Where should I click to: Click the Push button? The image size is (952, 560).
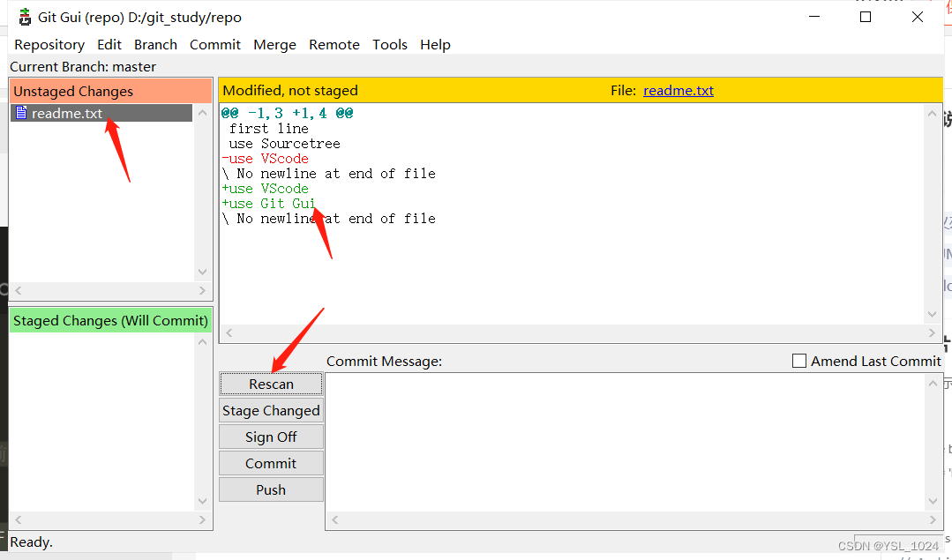tap(271, 489)
